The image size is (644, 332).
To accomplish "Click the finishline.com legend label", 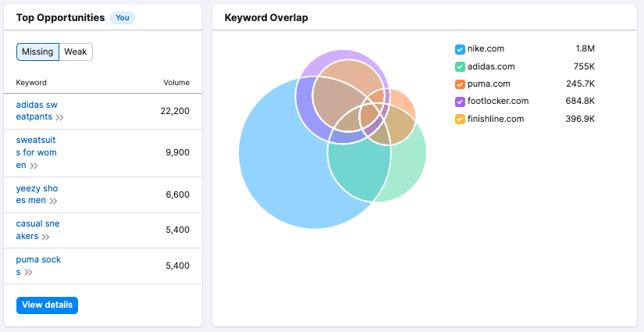I will point(496,120).
